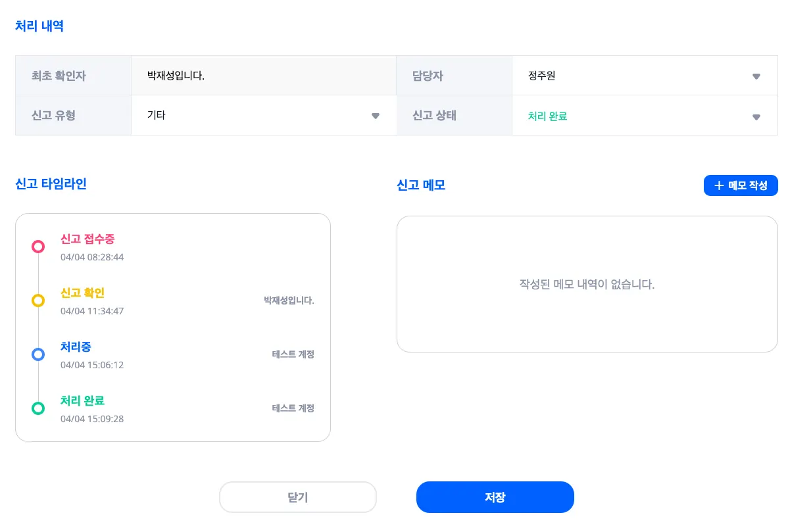Expand the 신고 유형 dropdown arrow
The height and width of the screenshot is (532, 788).
pos(376,116)
